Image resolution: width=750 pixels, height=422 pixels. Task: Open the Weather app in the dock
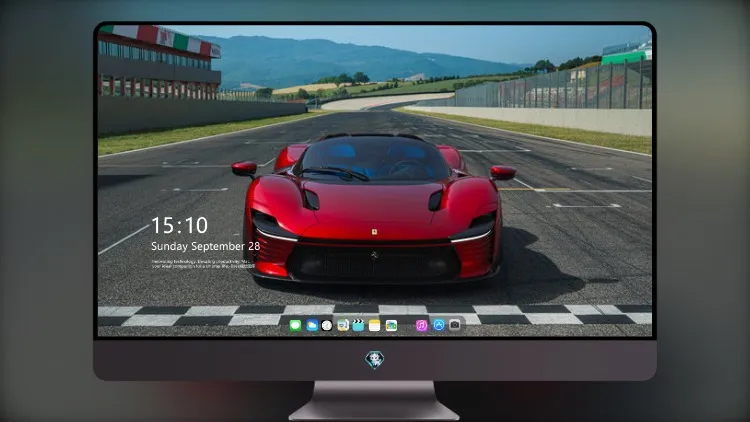312,325
